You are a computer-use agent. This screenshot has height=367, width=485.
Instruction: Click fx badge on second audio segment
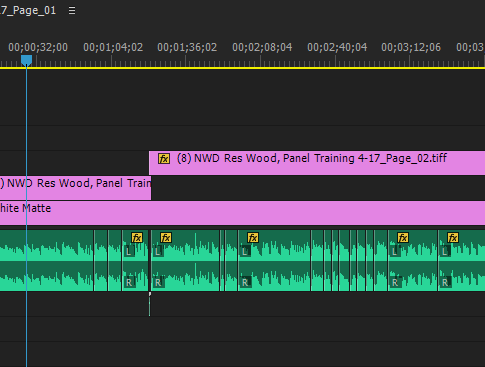click(x=166, y=238)
